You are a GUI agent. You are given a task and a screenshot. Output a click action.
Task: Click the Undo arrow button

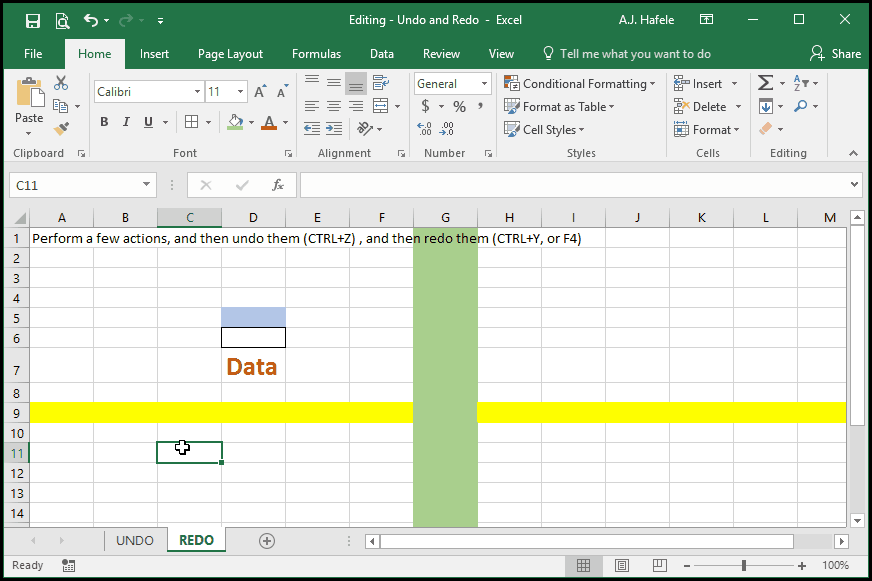pos(91,21)
